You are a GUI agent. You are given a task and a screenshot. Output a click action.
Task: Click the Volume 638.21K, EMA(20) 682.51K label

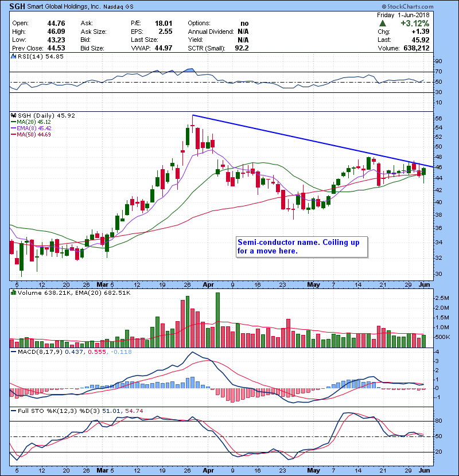click(x=74, y=293)
